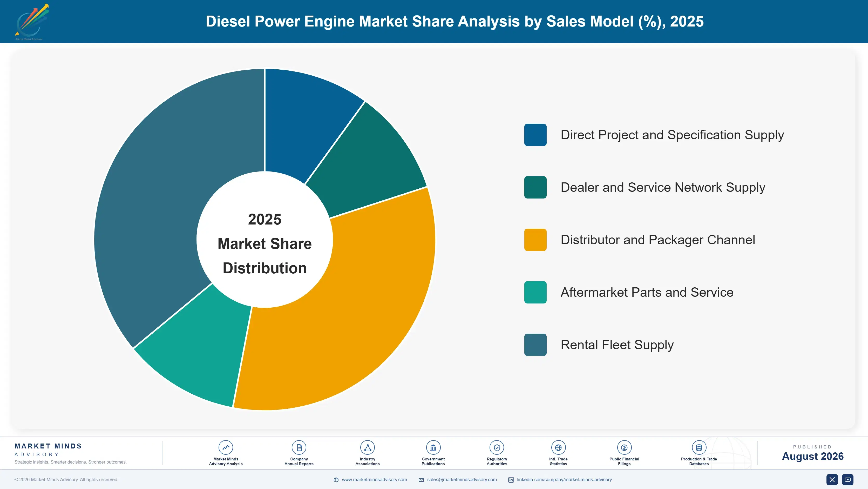Image resolution: width=868 pixels, height=489 pixels.
Task: Open linkedin.com/company/market-minds-advisory link
Action: 564,480
